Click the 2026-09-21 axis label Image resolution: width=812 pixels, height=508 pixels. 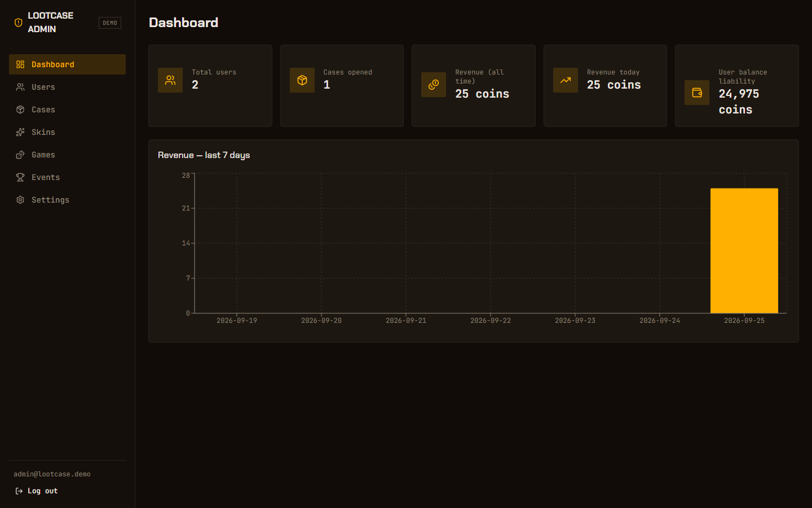pos(406,321)
